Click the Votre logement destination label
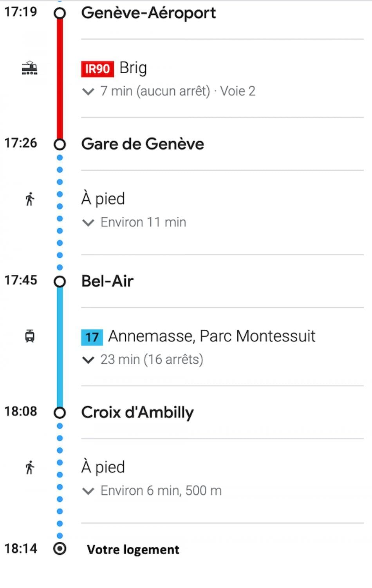This screenshot has width=372, height=588. tap(133, 550)
